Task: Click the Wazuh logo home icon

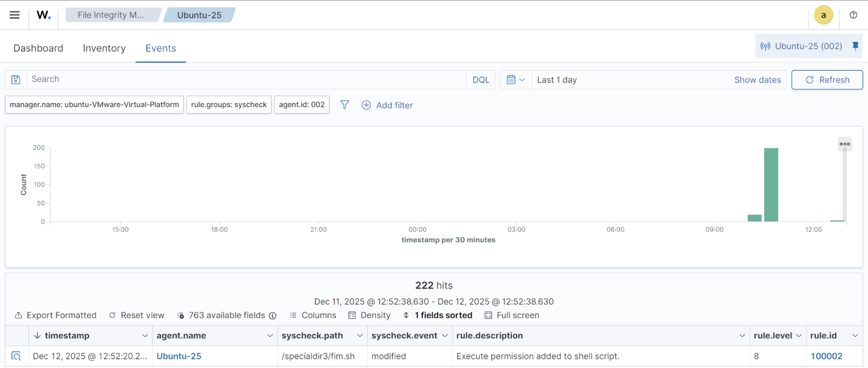Action: (x=43, y=15)
